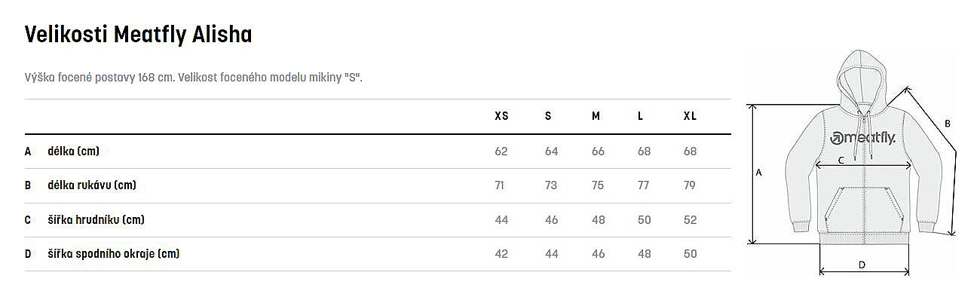Click the D hem label below hoodie
This screenshot has height=303, width=980.
[862, 265]
